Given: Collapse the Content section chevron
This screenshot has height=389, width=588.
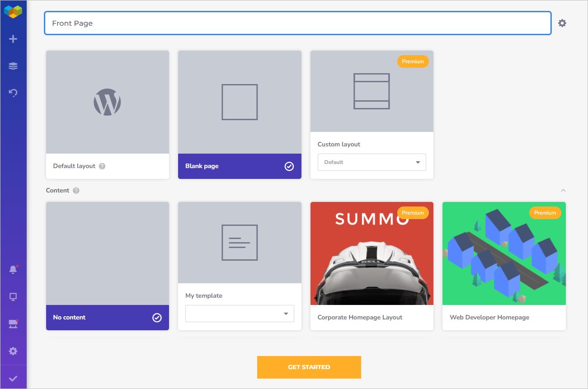Looking at the screenshot, I should [563, 190].
